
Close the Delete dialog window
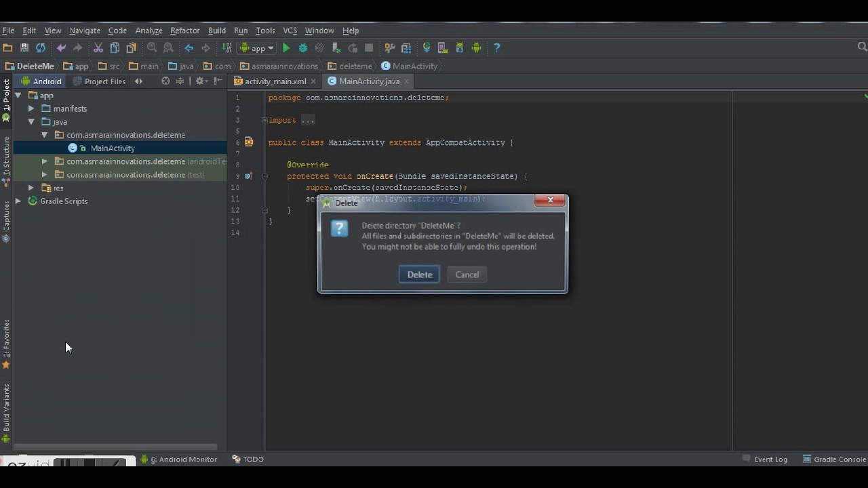(x=550, y=200)
